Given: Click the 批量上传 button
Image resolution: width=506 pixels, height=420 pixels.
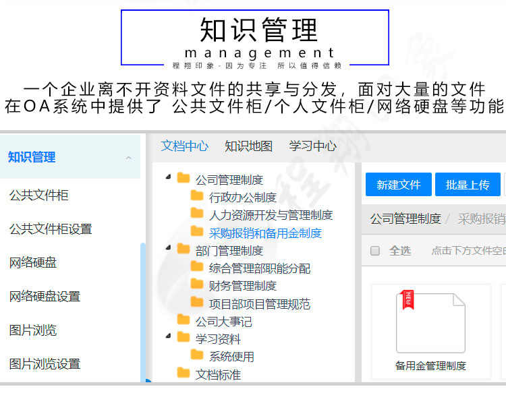Looking at the screenshot, I should coord(468,185).
